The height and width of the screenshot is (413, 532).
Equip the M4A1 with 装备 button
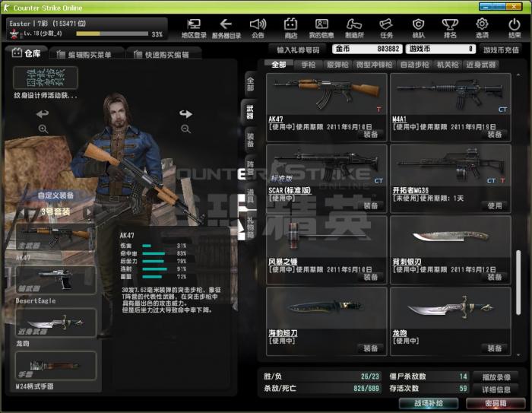click(x=494, y=135)
